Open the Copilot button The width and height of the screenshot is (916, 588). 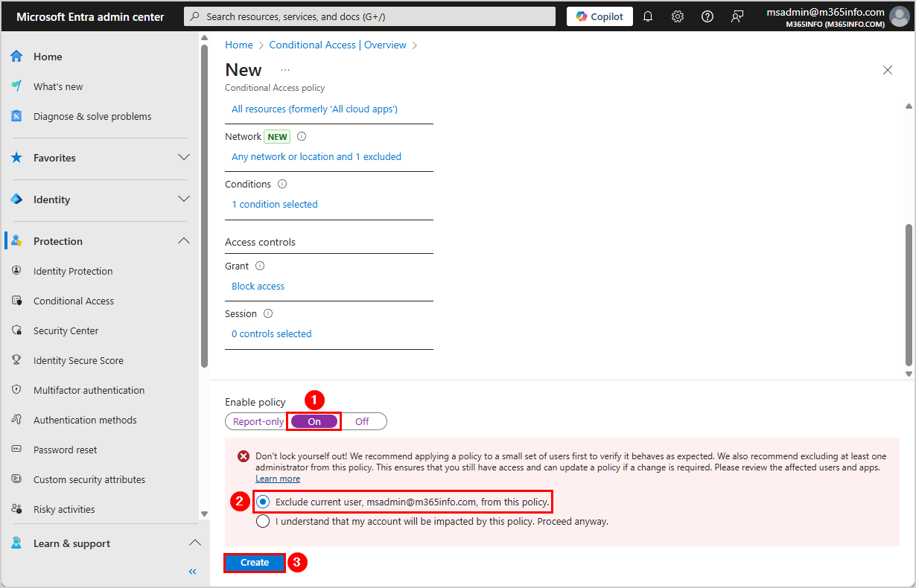[x=599, y=16]
